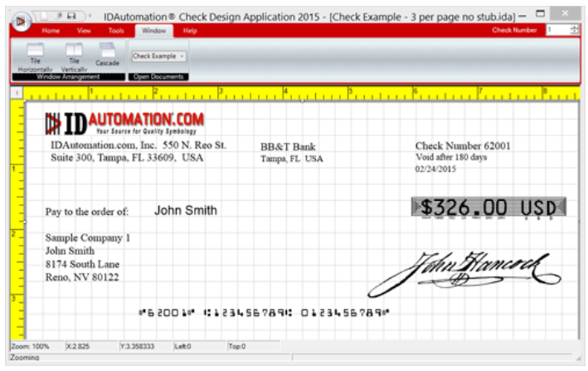Open the Tools ribbon tab
The height and width of the screenshot is (371, 588).
(x=116, y=31)
